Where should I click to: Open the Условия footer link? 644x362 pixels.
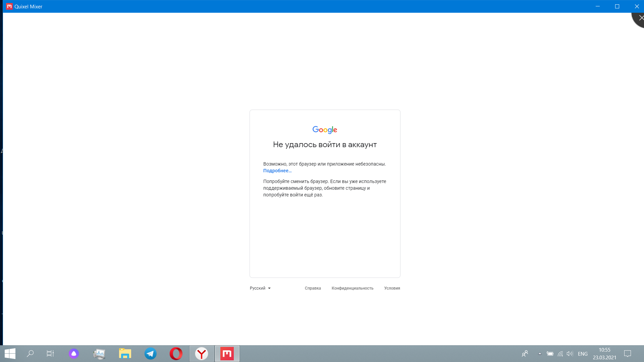pyautogui.click(x=392, y=288)
